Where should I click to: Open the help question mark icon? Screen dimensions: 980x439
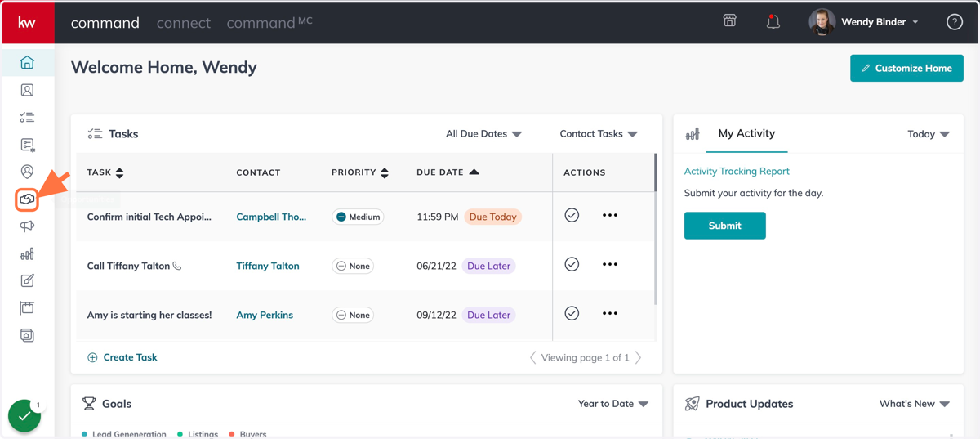tap(954, 22)
